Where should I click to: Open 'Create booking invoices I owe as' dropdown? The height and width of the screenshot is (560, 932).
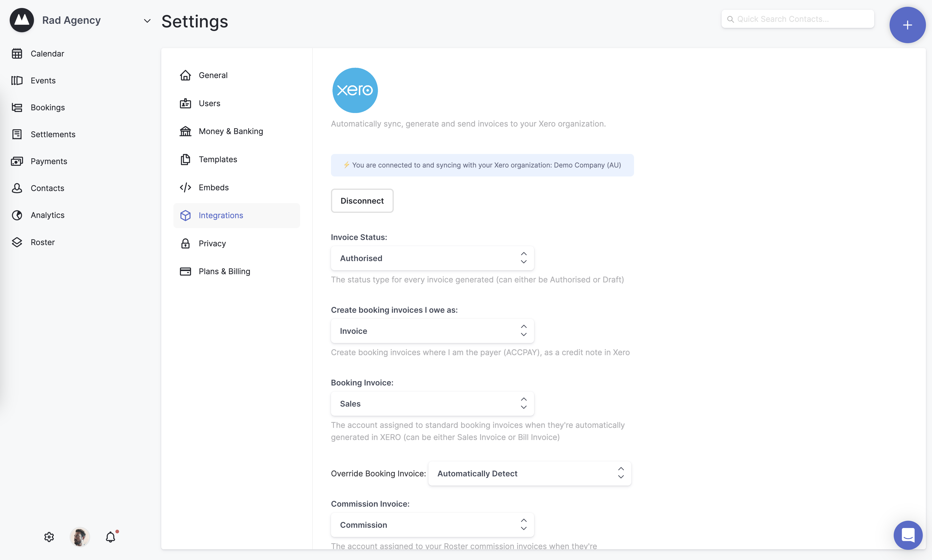[432, 331]
